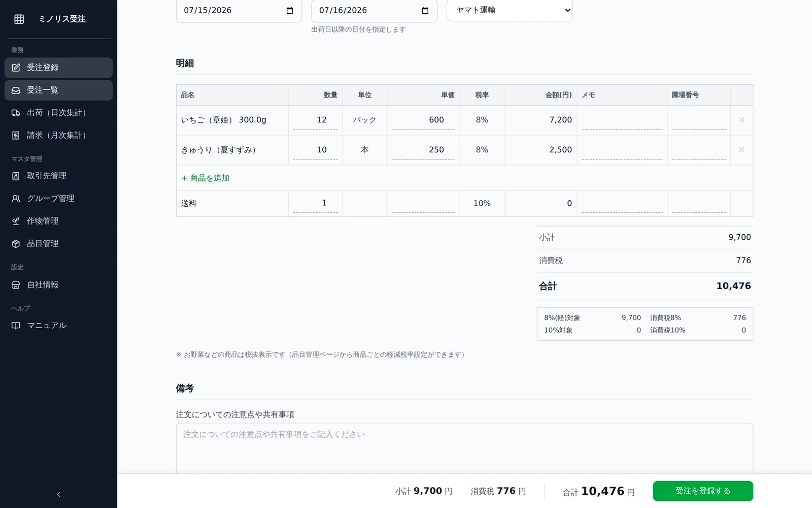Click the 受注登録 pencil icon
This screenshot has height=508, width=812.
point(16,68)
